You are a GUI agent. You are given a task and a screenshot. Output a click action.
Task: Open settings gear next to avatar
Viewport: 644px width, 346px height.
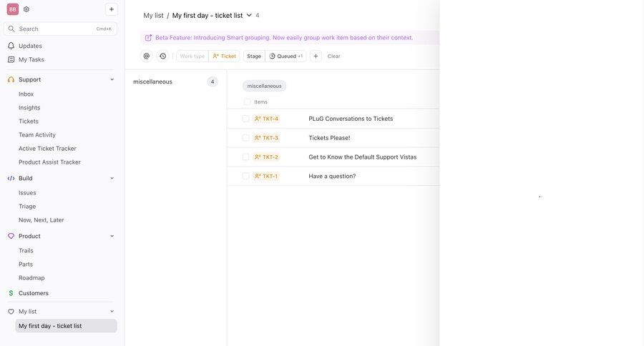pos(26,9)
